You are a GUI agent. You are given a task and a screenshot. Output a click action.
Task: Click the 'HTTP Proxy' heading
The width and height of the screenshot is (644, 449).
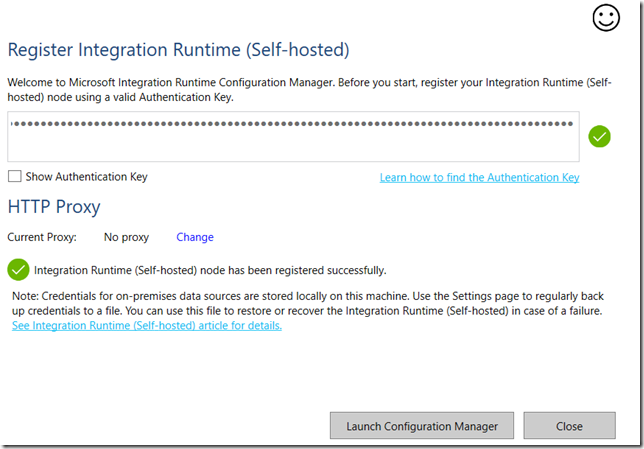pyautogui.click(x=54, y=207)
